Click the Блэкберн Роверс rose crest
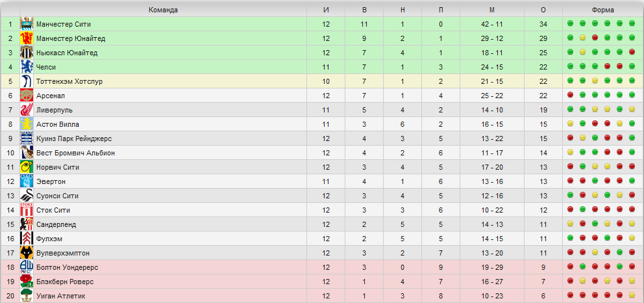Screen dimensions: 644x303 point(27,282)
